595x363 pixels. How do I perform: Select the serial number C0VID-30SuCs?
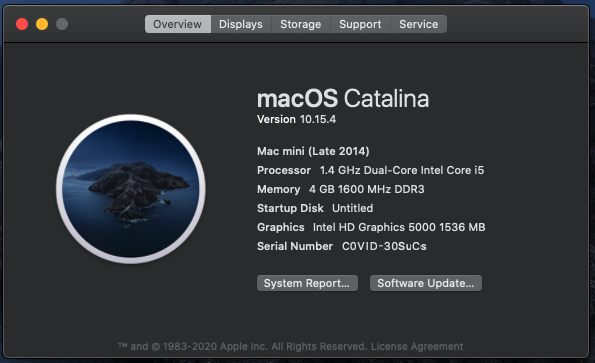(384, 246)
